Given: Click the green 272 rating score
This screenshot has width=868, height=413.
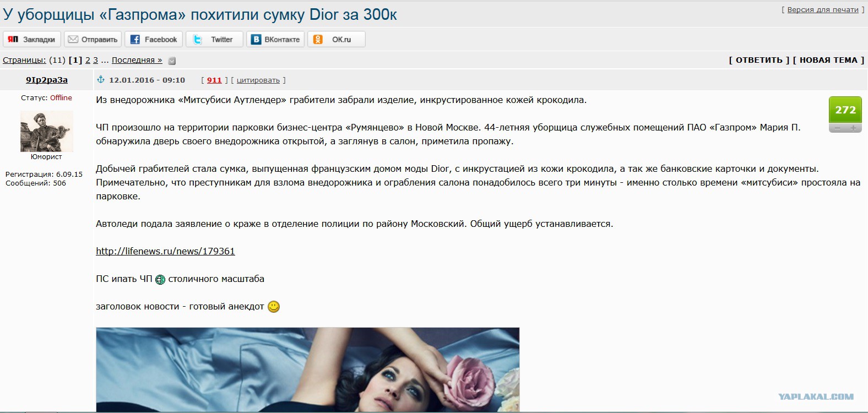Looking at the screenshot, I should [x=845, y=110].
